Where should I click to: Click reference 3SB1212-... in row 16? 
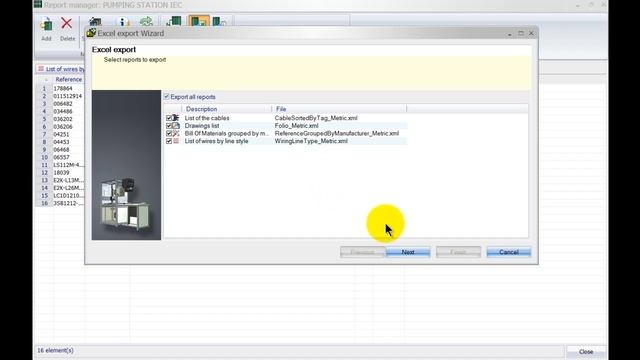(x=68, y=203)
